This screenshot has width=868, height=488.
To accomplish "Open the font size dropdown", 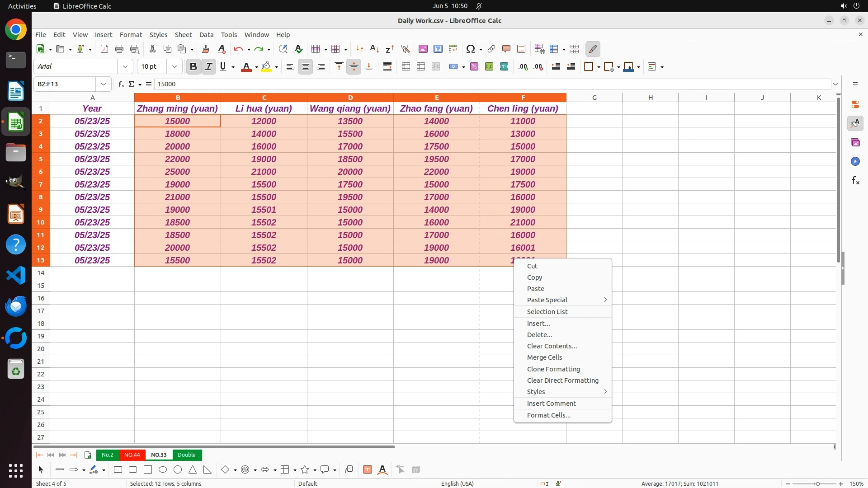I will [x=175, y=67].
